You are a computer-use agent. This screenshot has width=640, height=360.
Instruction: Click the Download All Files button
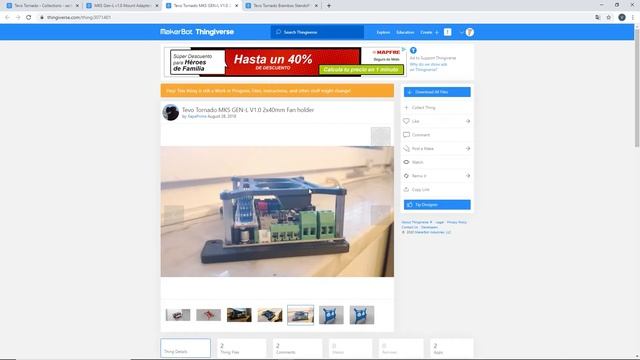437,92
